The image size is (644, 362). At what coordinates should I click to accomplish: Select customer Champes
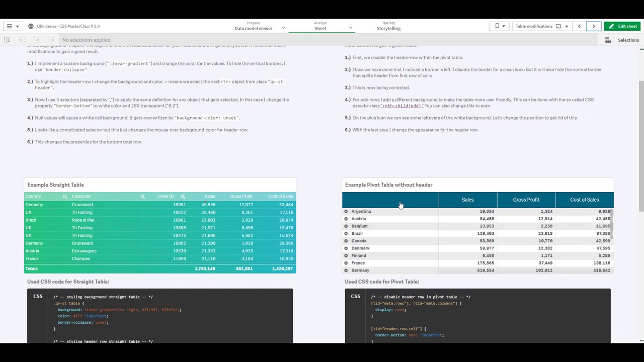[80, 259]
